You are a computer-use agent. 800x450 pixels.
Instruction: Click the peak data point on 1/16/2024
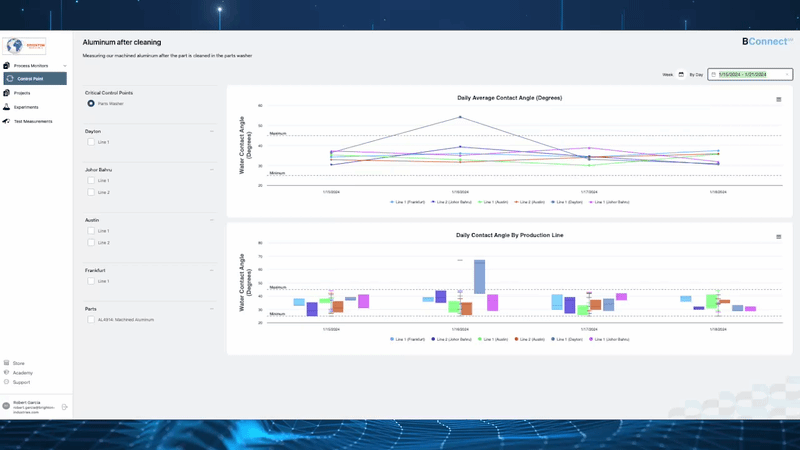[x=460, y=117]
